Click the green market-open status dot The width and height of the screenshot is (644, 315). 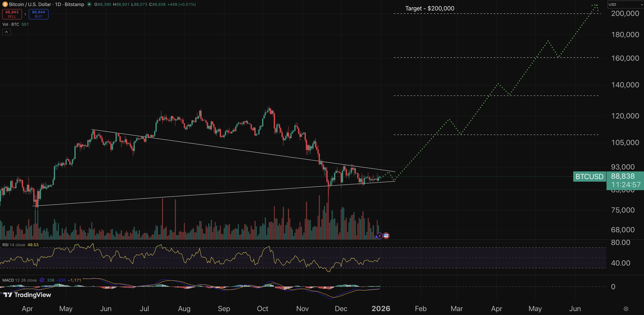(89, 4)
